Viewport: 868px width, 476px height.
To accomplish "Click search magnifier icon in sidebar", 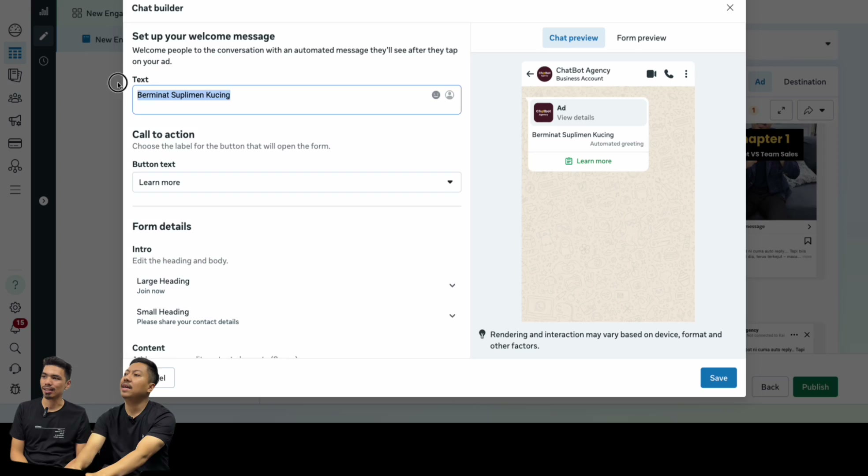I will [x=15, y=349].
